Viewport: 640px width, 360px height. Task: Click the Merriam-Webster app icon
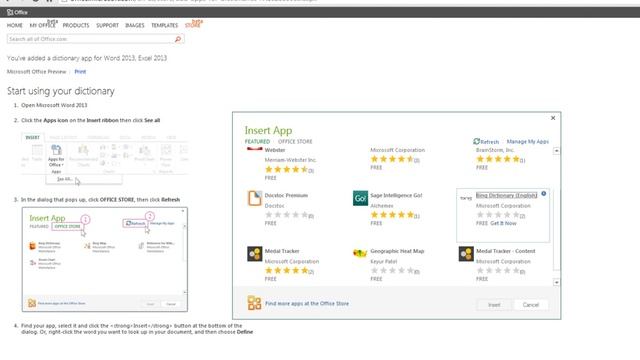click(254, 149)
